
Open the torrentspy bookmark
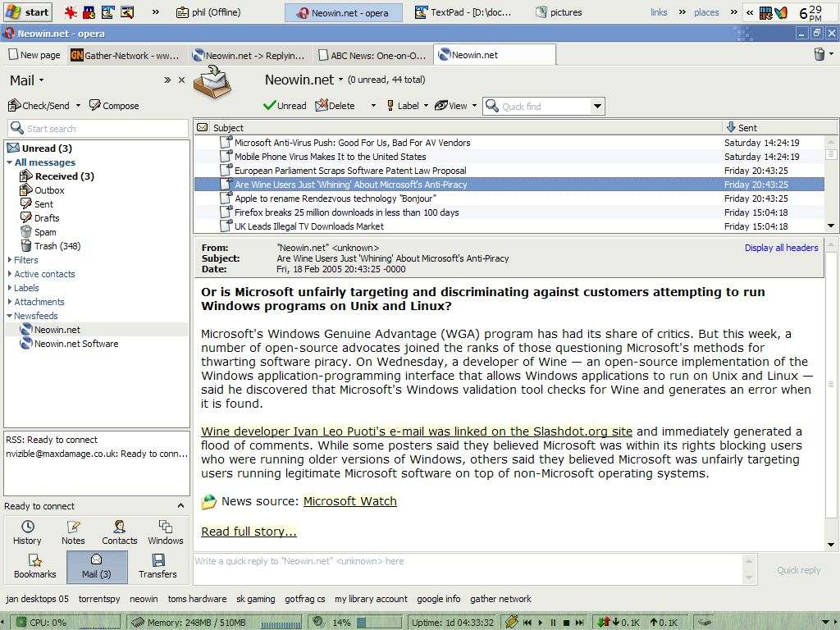(99, 598)
